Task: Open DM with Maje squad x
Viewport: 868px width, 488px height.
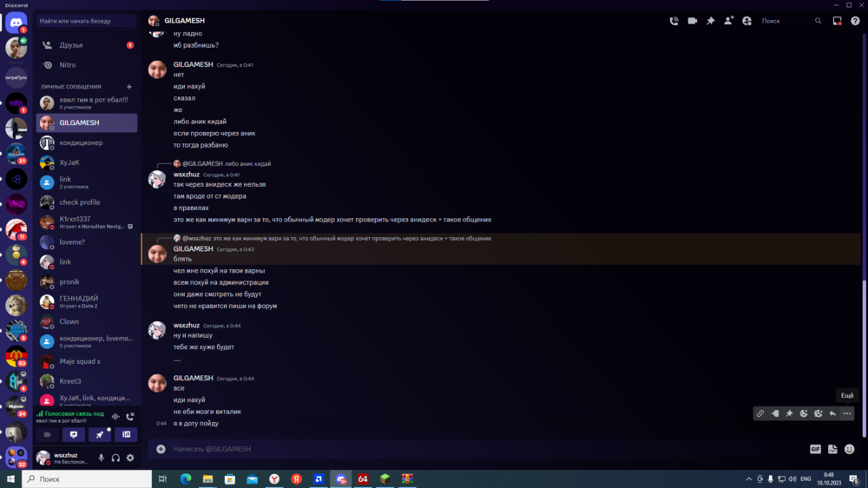Action: click(87, 361)
